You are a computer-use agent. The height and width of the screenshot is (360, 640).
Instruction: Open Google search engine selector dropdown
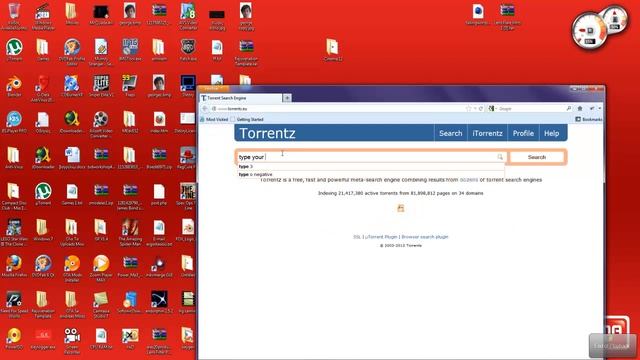(x=493, y=109)
